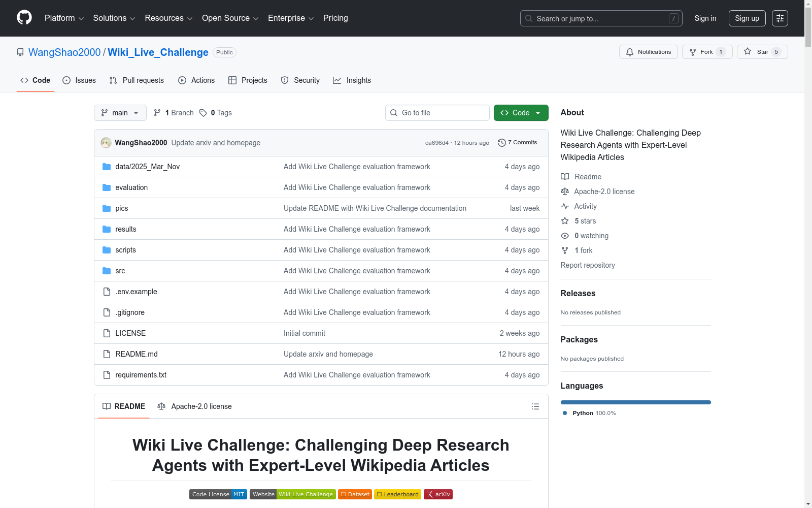This screenshot has width=812, height=508.
Task: Open the README outline icon
Action: tap(535, 406)
